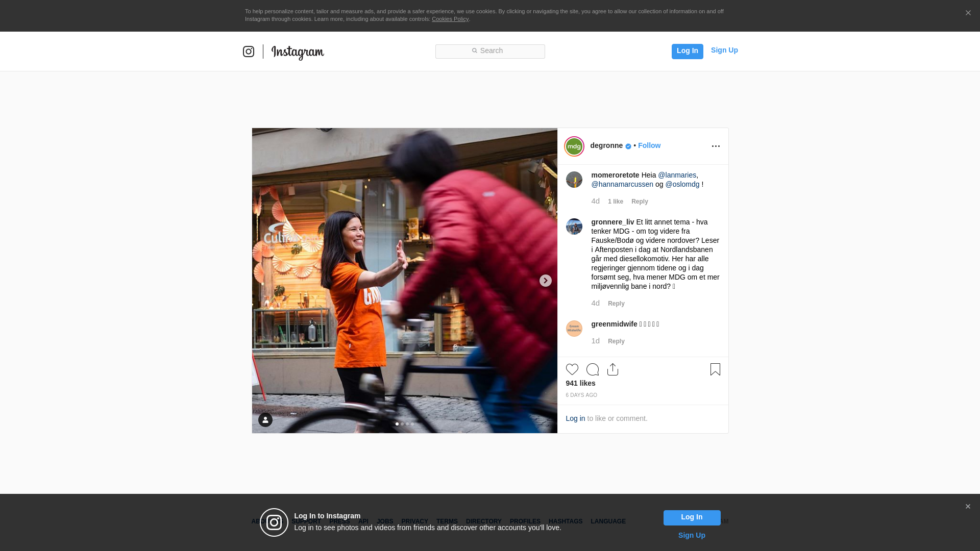Click the Search input field
The width and height of the screenshot is (980, 551).
(x=490, y=52)
